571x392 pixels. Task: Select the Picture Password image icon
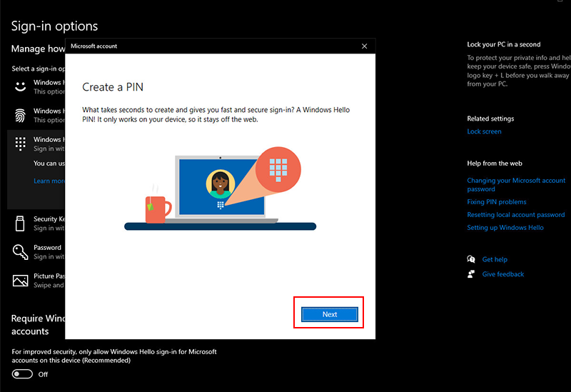tap(21, 281)
